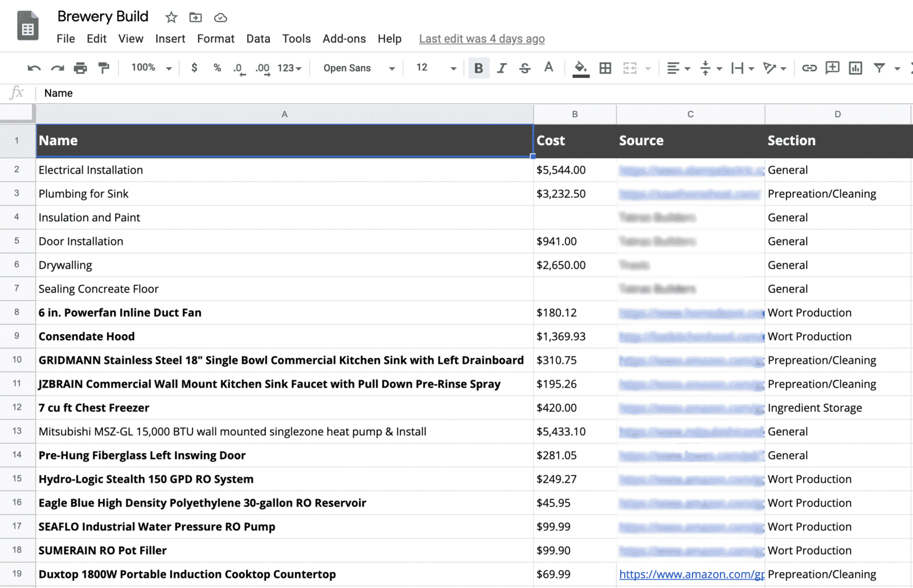Toggle Bold formatting button
The height and width of the screenshot is (588, 913).
click(x=478, y=68)
